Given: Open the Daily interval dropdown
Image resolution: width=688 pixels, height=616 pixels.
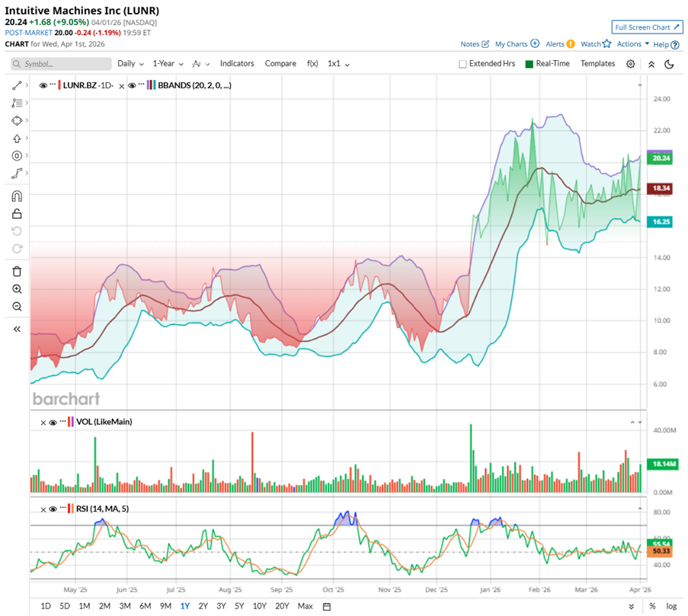Looking at the screenshot, I should (130, 63).
